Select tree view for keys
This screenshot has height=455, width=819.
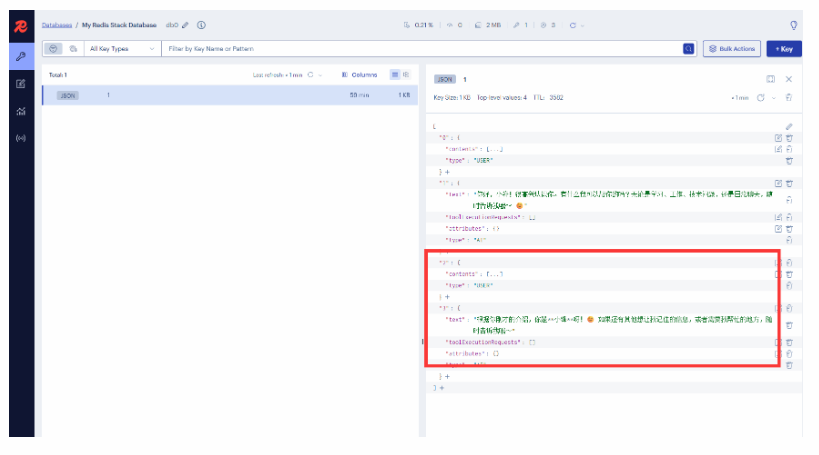click(x=406, y=75)
